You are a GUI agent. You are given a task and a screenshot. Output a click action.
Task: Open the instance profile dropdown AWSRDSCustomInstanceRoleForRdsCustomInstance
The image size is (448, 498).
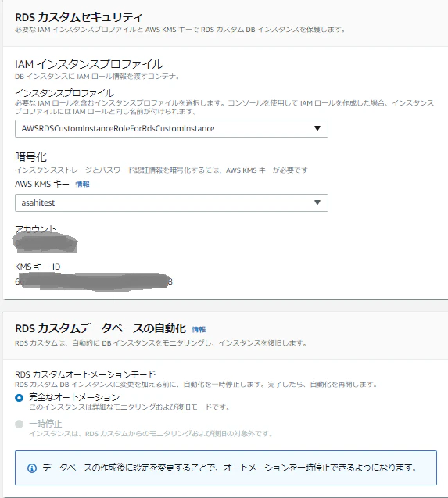[171, 129]
